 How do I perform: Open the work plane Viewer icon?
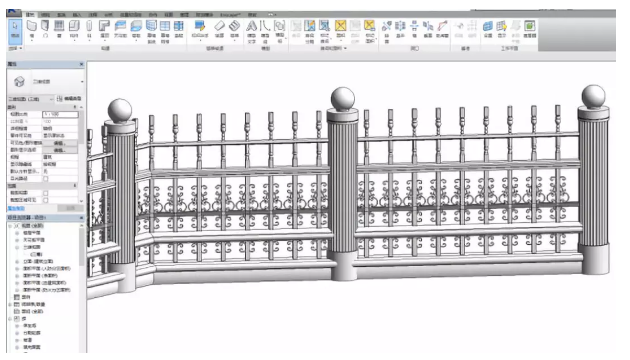pyautogui.click(x=530, y=29)
